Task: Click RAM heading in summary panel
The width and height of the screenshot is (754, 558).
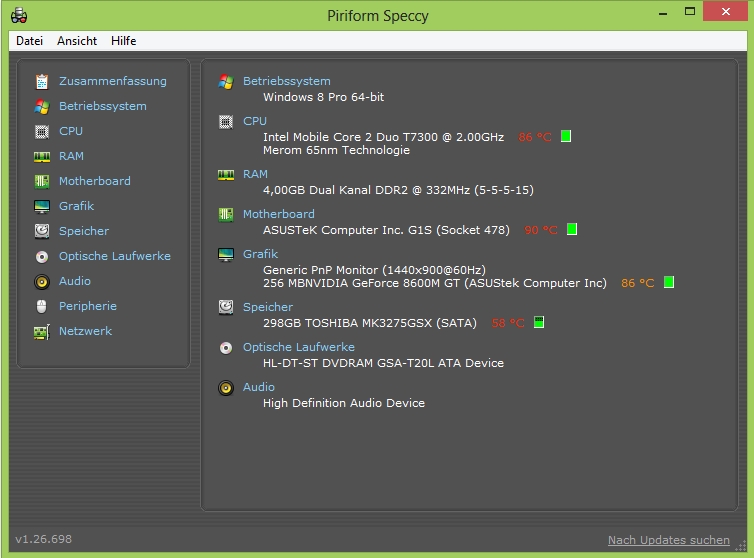Action: point(255,174)
